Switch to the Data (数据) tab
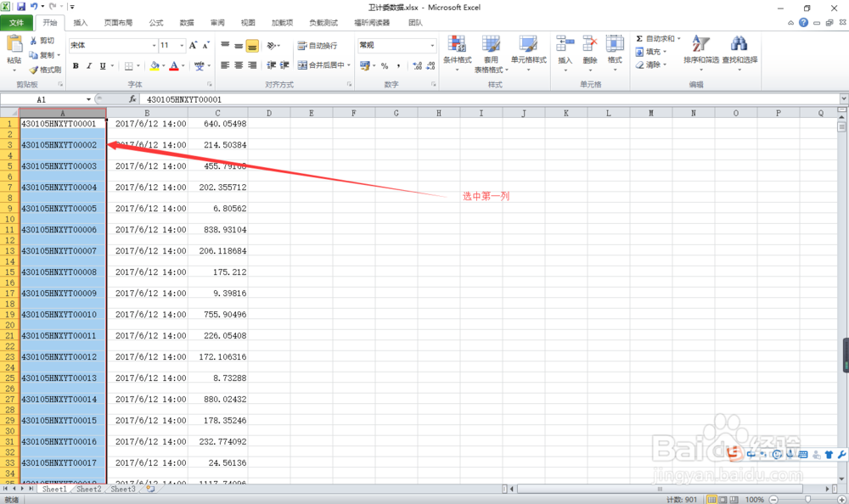The width and height of the screenshot is (849, 504). (x=187, y=23)
